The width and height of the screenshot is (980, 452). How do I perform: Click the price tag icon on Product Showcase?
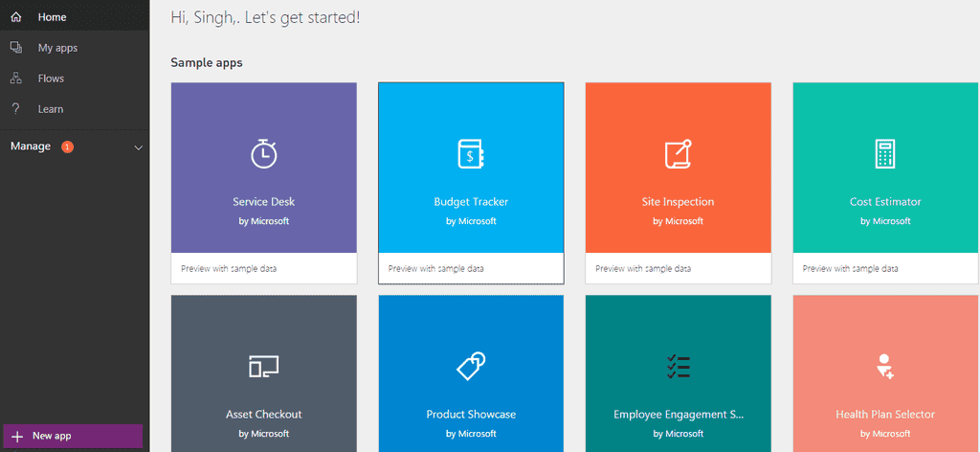[471, 366]
